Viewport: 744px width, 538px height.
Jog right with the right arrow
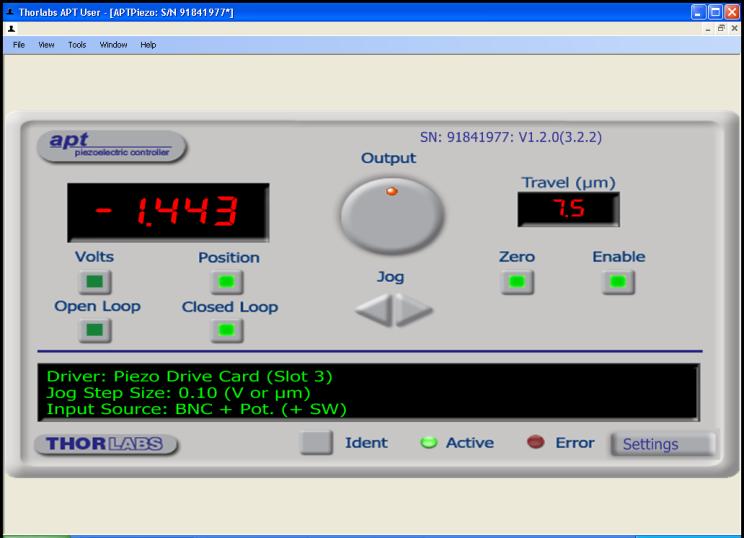pyautogui.click(x=413, y=310)
